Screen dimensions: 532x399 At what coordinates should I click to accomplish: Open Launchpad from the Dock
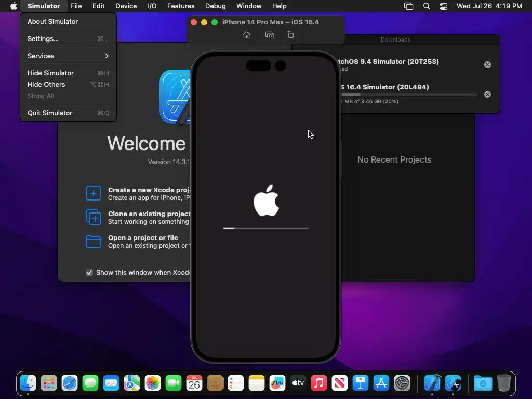(x=49, y=383)
